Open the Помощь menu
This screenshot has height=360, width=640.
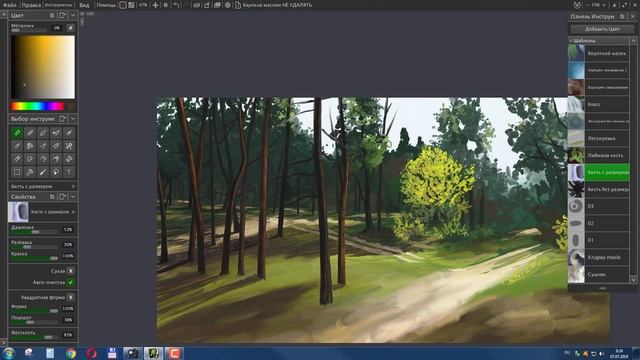106,5
